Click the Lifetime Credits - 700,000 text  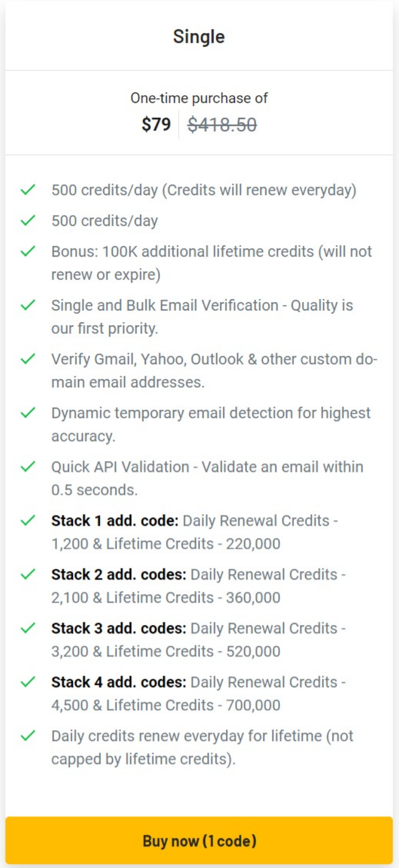(x=193, y=705)
